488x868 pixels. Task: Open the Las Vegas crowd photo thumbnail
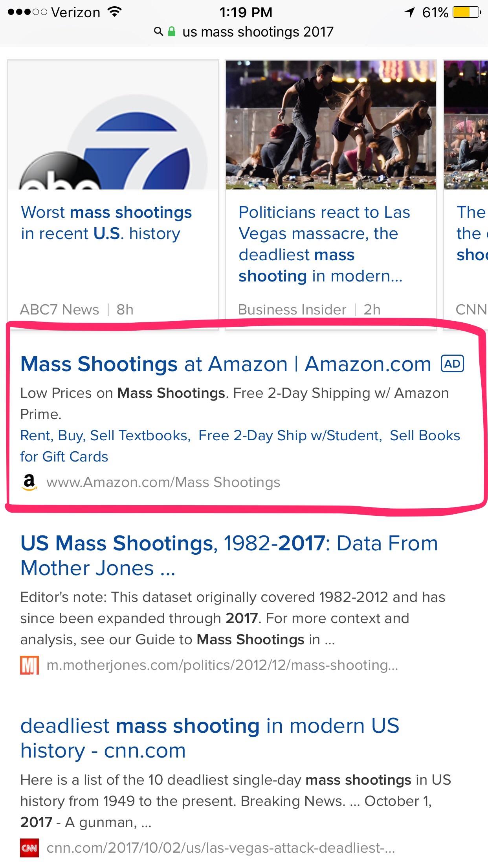[331, 125]
